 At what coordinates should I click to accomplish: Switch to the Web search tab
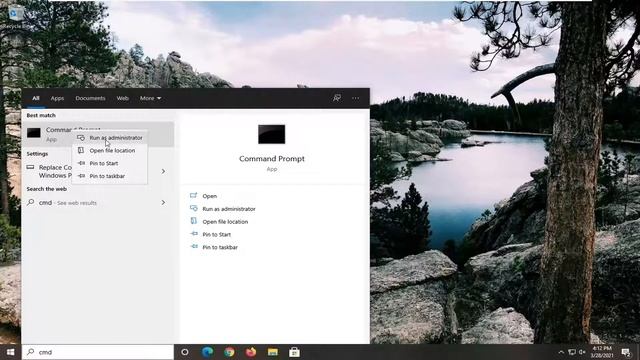coord(122,98)
